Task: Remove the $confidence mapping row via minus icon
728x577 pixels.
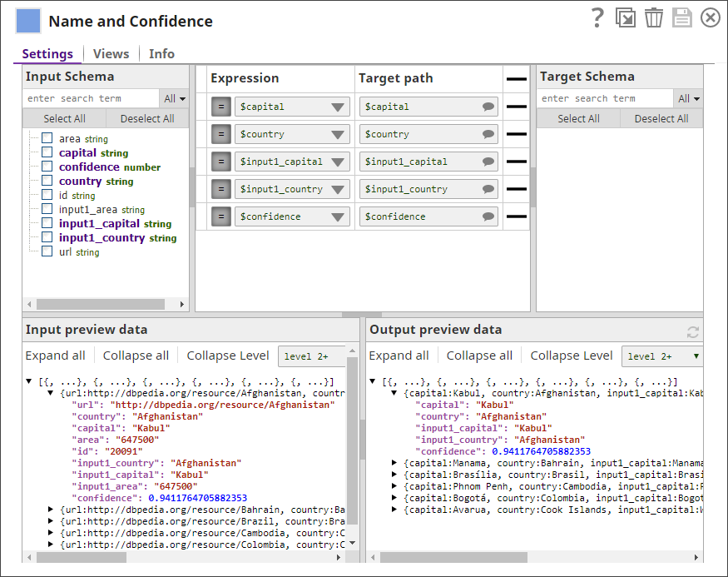Action: pos(517,216)
